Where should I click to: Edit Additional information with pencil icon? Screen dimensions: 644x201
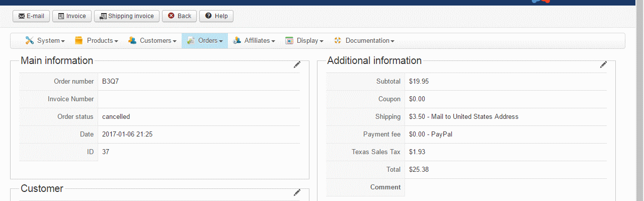pos(603,64)
